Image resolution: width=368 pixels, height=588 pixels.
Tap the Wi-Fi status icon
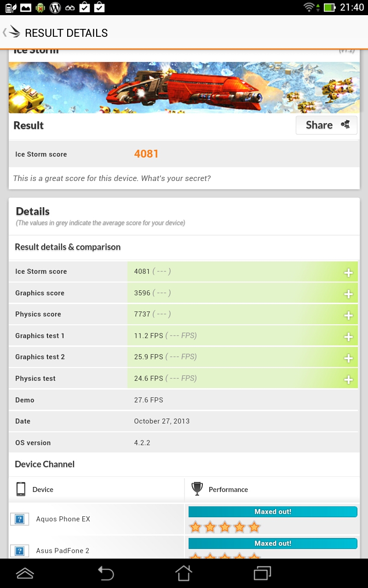(310, 7)
